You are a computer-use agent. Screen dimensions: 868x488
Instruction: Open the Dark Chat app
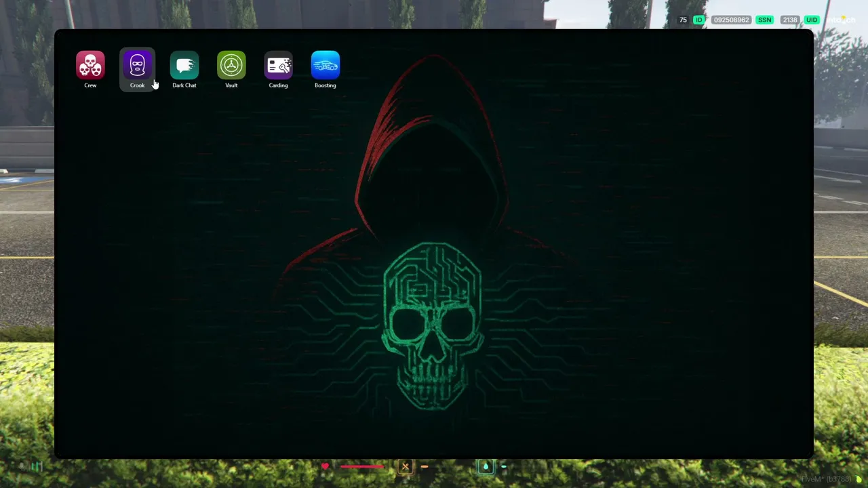click(x=184, y=66)
